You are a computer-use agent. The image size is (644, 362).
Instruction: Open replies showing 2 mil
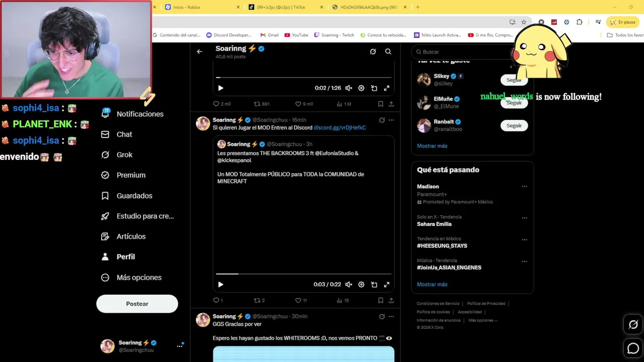pos(221,104)
